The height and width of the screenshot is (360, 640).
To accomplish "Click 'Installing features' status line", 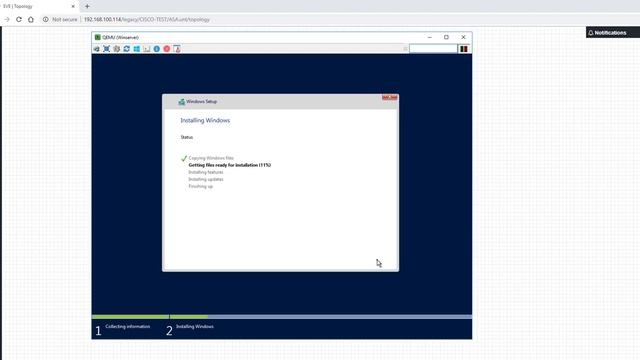I will pos(206,172).
